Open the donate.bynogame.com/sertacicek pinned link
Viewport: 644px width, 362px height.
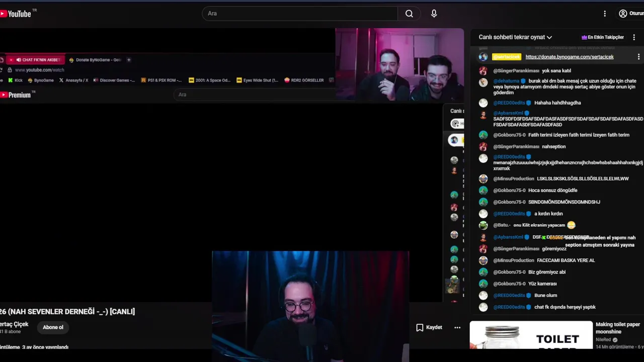[x=570, y=57]
